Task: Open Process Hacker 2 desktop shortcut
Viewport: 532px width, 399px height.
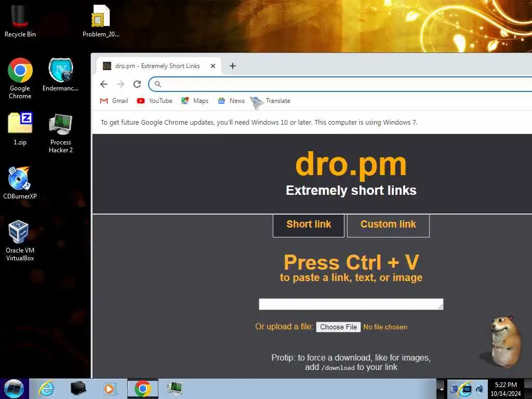Action: [61, 133]
